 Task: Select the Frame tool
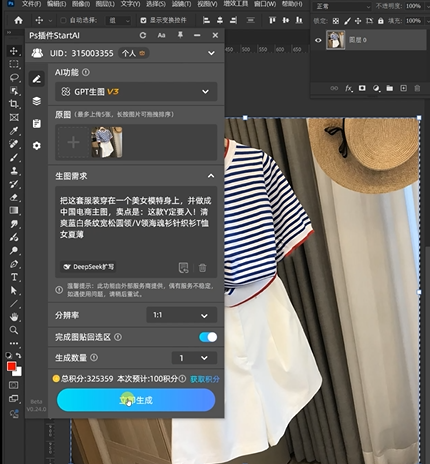click(14, 117)
